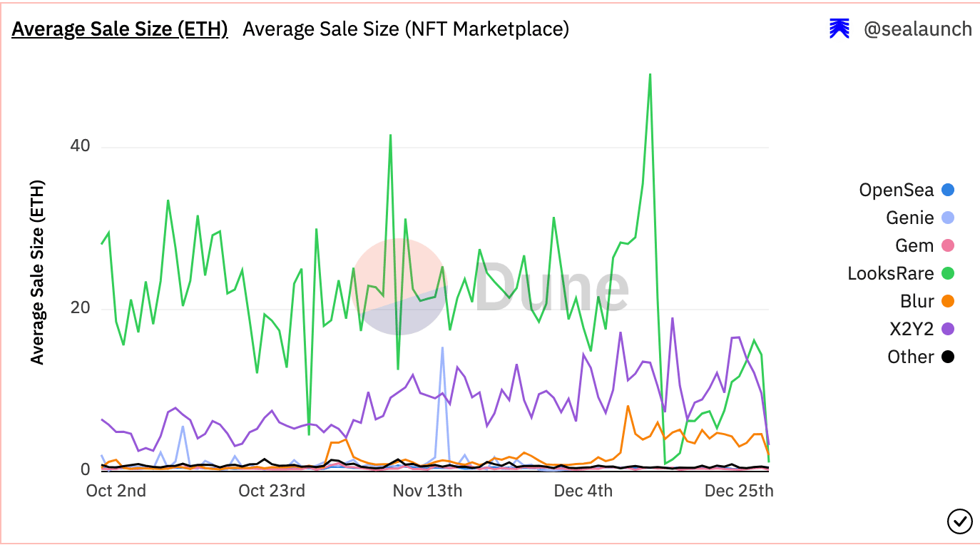Click the Average Sale Size (NFT Marketplace) subtitle

[x=406, y=29]
